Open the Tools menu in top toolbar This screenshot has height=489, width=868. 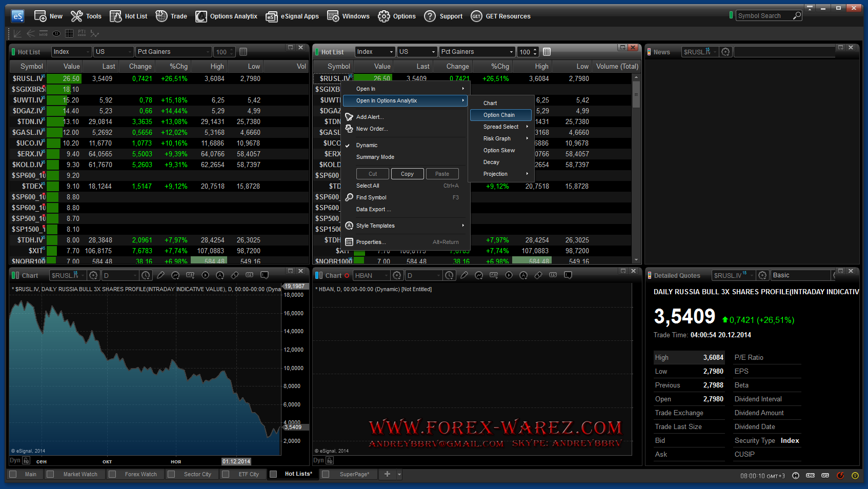86,16
